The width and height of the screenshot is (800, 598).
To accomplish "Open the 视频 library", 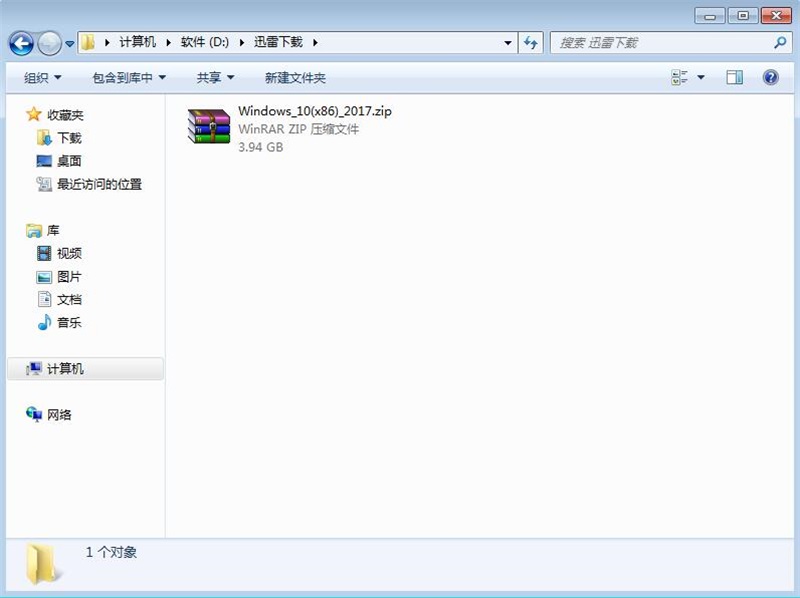I will (x=69, y=253).
